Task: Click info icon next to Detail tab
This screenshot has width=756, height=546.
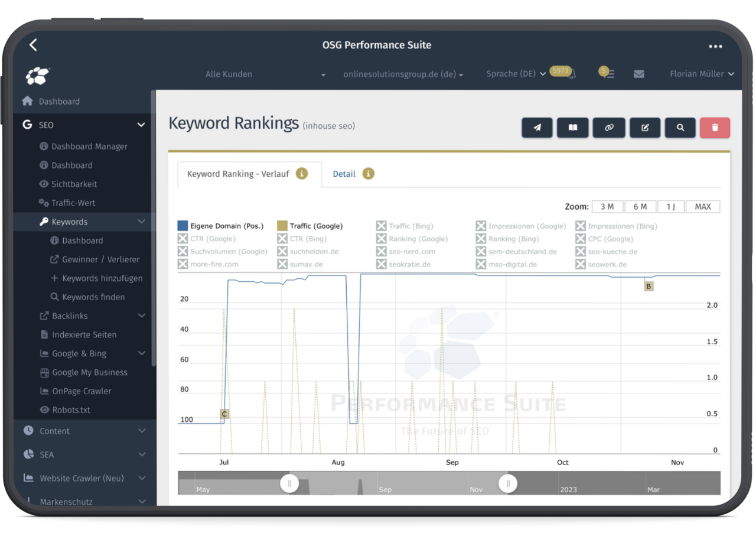Action: (x=369, y=174)
